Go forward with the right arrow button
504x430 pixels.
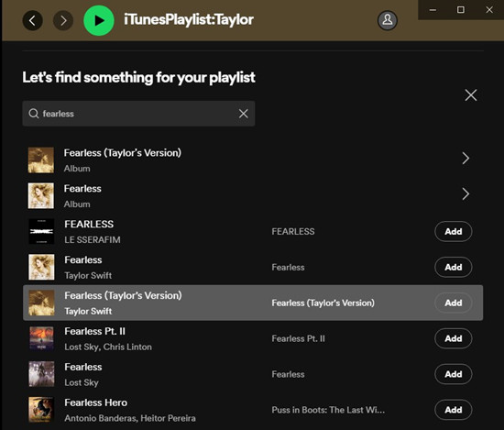click(63, 20)
